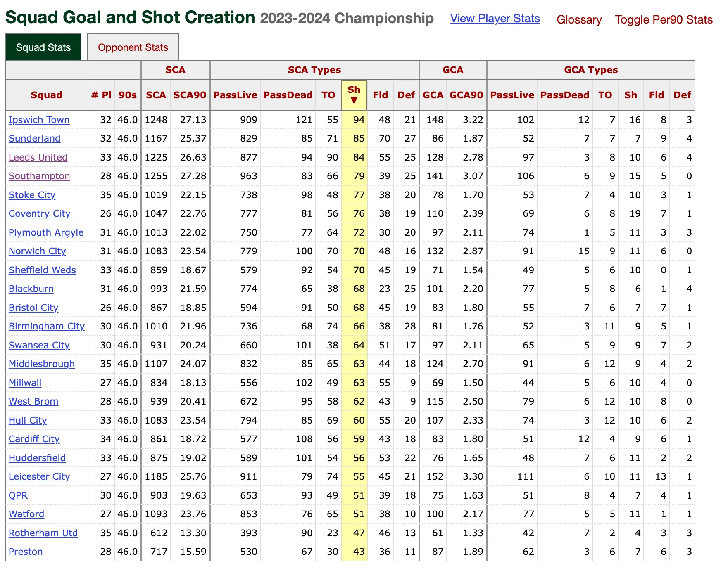Image resolution: width=728 pixels, height=573 pixels.
Task: Open Birmingham City squad page
Action: [47, 326]
